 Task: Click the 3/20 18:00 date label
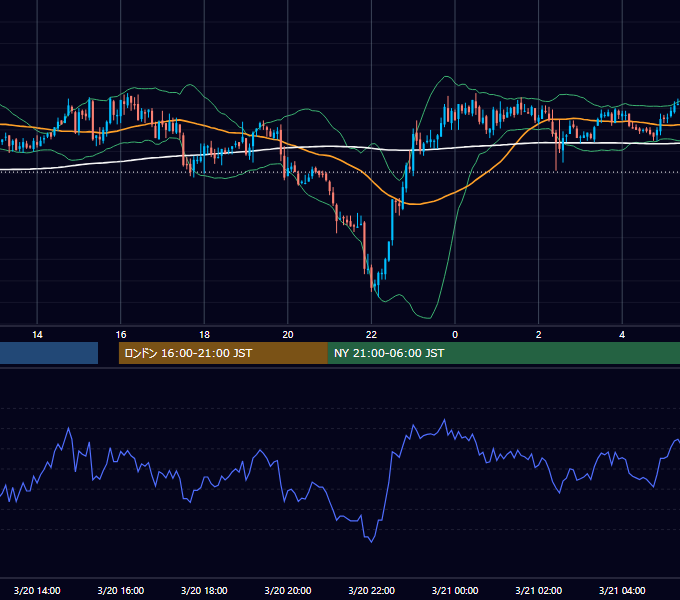tap(204, 590)
